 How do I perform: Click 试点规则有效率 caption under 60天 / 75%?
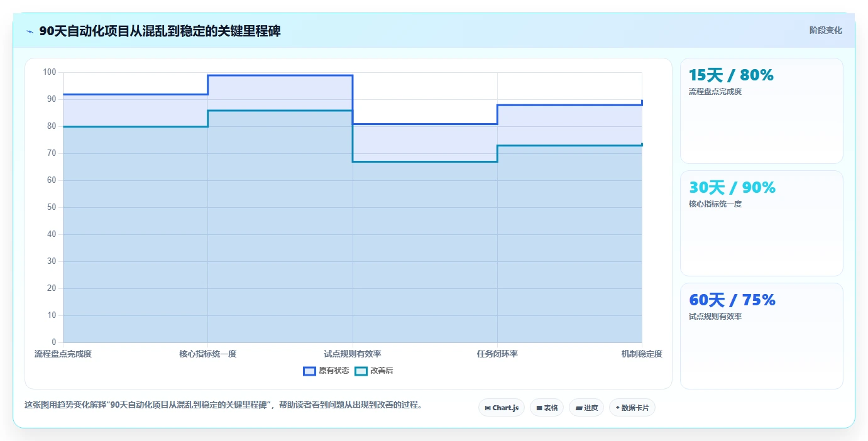coord(715,317)
